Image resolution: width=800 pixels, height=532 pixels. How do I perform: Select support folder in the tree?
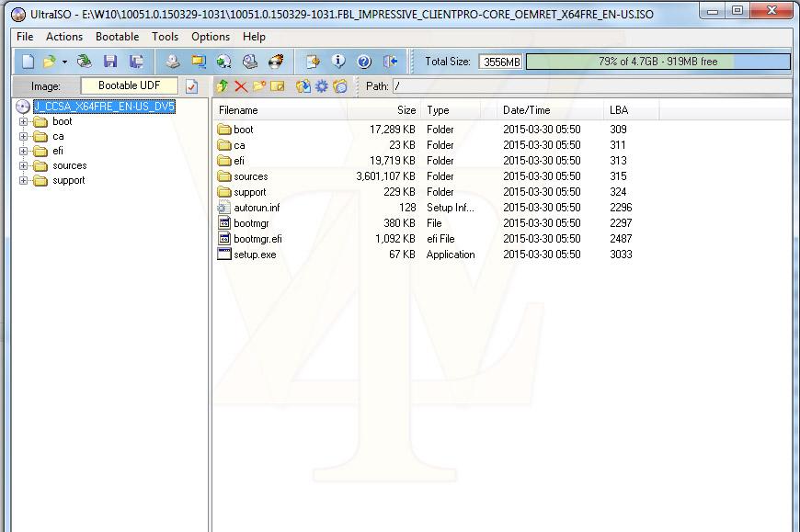point(68,180)
